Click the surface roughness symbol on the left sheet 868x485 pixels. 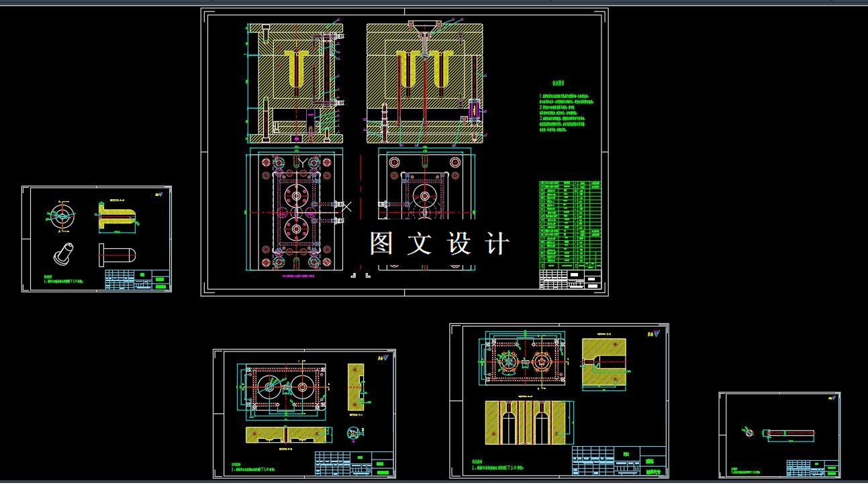[158, 194]
